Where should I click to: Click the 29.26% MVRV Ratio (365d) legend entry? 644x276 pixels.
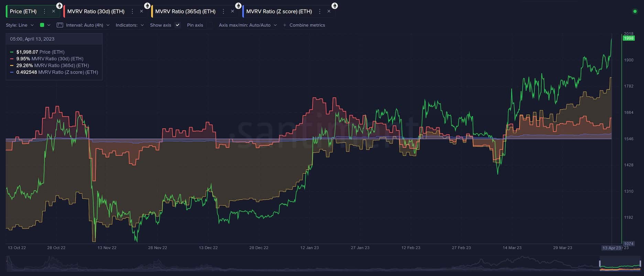tap(50, 65)
